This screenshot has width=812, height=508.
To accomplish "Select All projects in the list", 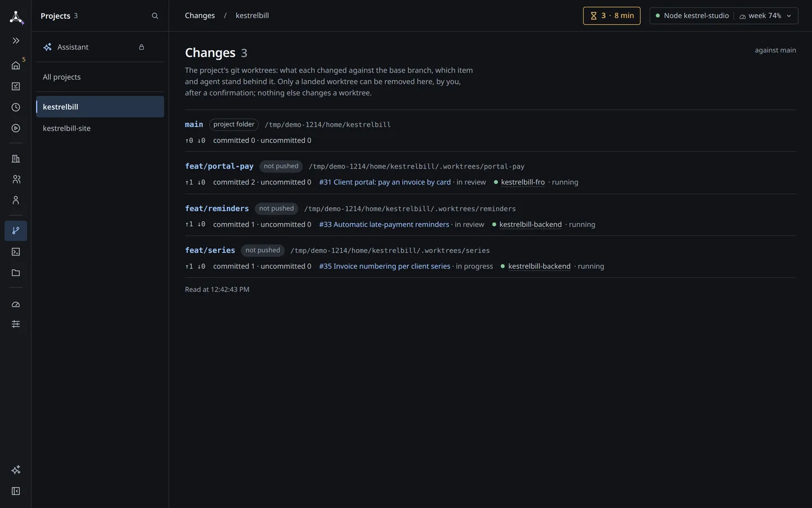I will pos(100,77).
